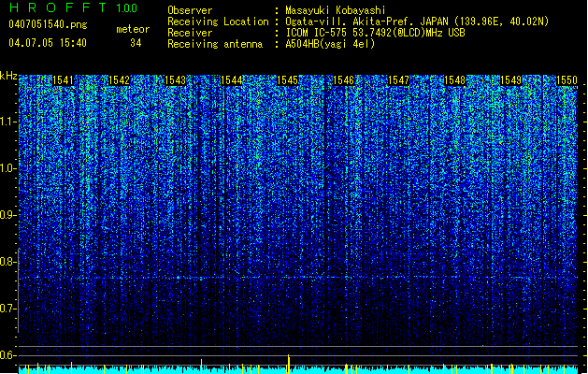Click the 1548 time marker
Image resolution: width=588 pixels, height=374 pixels.
(x=454, y=80)
